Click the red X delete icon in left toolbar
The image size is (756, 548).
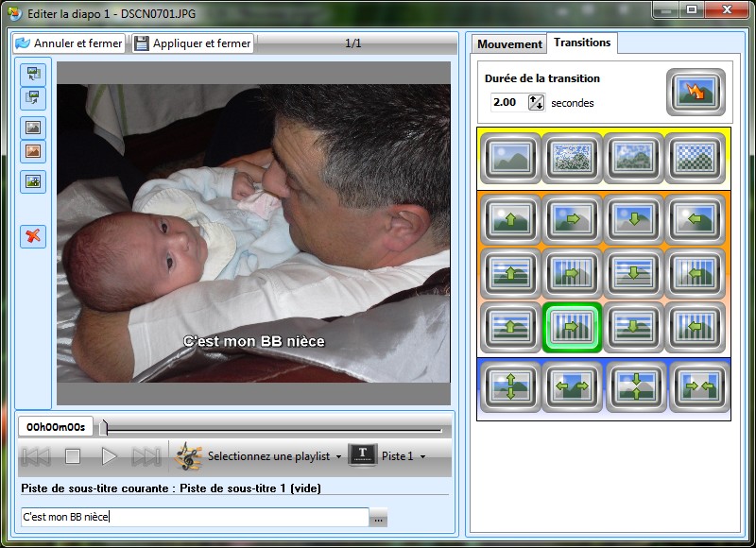[34, 236]
